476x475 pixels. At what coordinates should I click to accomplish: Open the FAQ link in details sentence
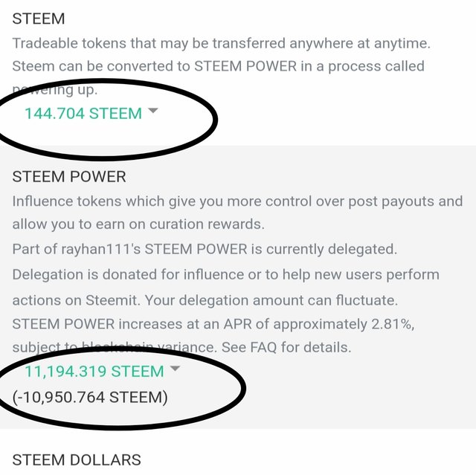click(x=263, y=347)
